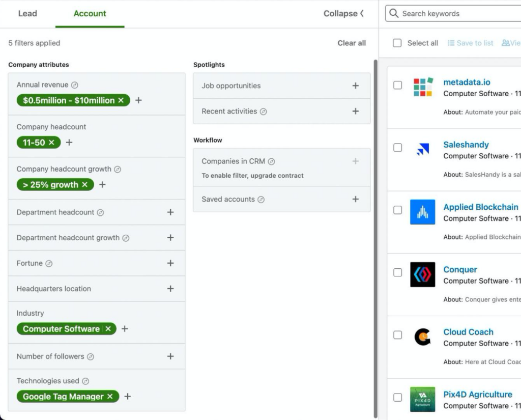
Task: Check the checkbox next to Cloud Coach
Action: click(x=398, y=335)
